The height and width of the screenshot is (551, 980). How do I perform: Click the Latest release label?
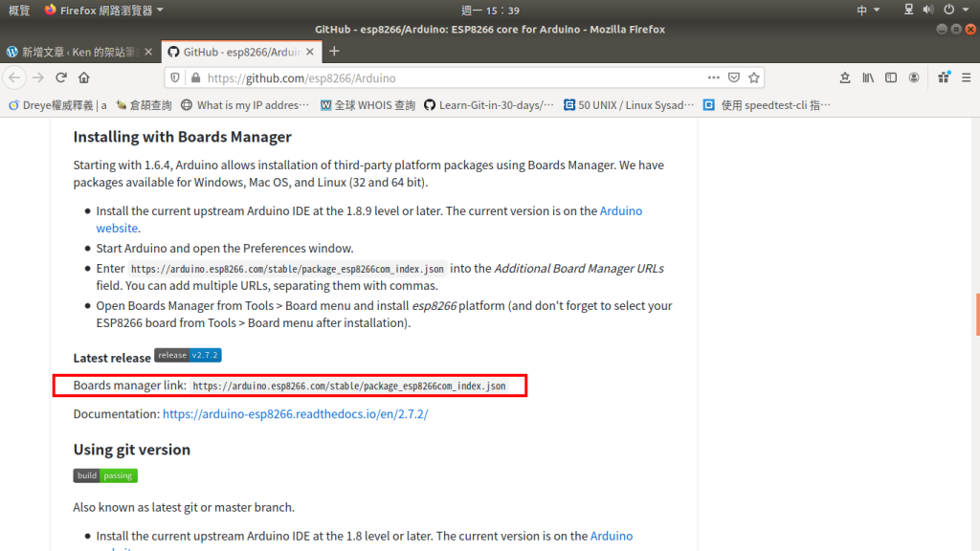tap(112, 358)
